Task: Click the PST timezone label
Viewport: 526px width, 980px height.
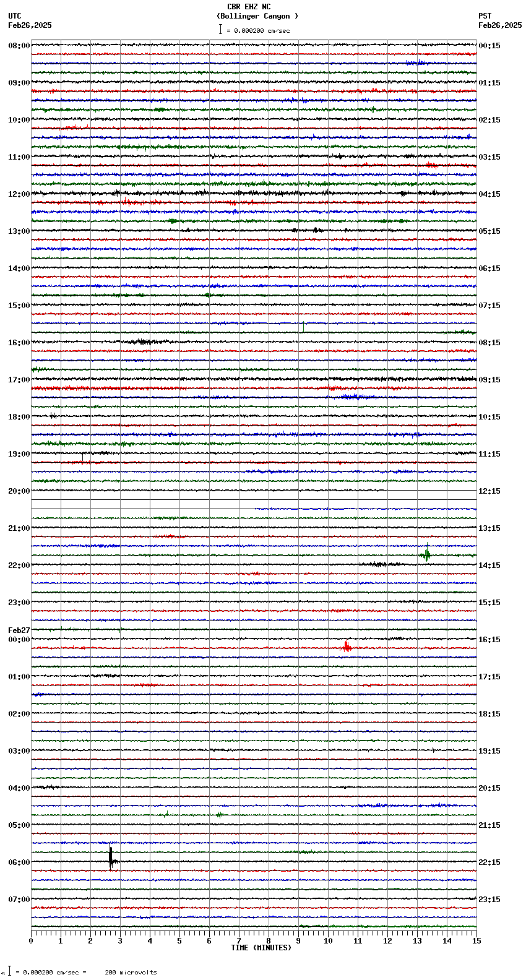Action: [x=485, y=17]
